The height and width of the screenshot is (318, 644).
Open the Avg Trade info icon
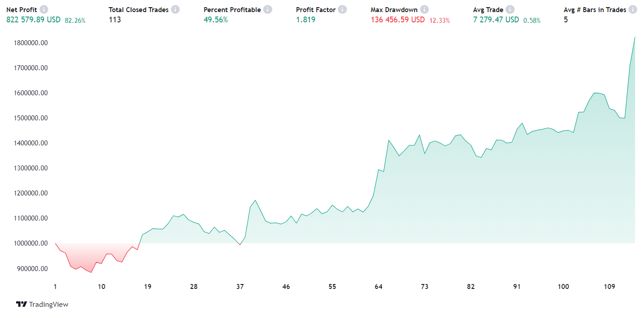pos(510,9)
